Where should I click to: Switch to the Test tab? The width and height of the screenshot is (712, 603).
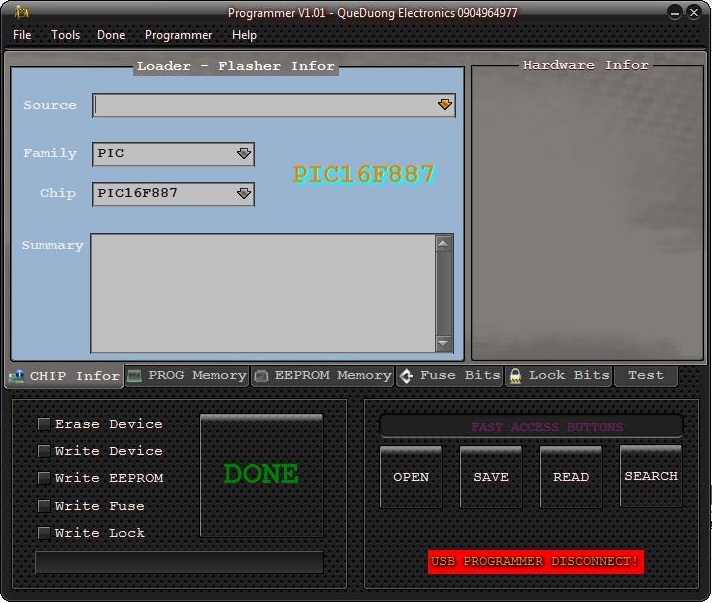(646, 376)
